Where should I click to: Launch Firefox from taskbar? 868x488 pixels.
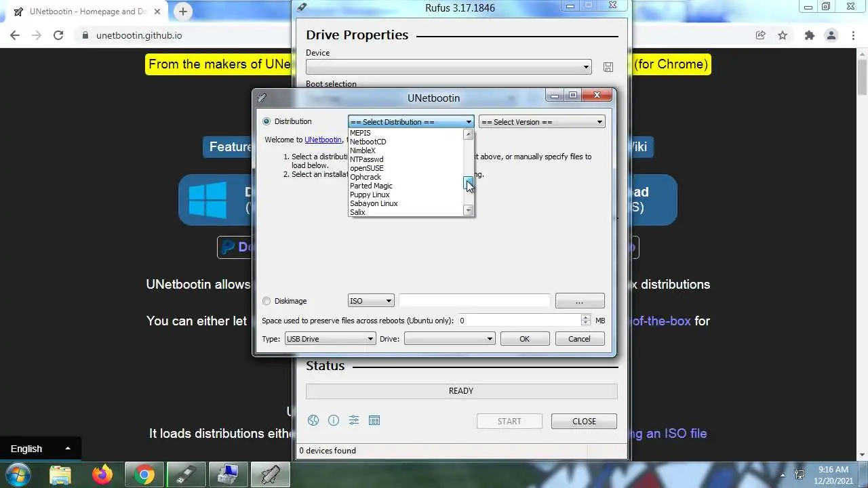point(102,474)
